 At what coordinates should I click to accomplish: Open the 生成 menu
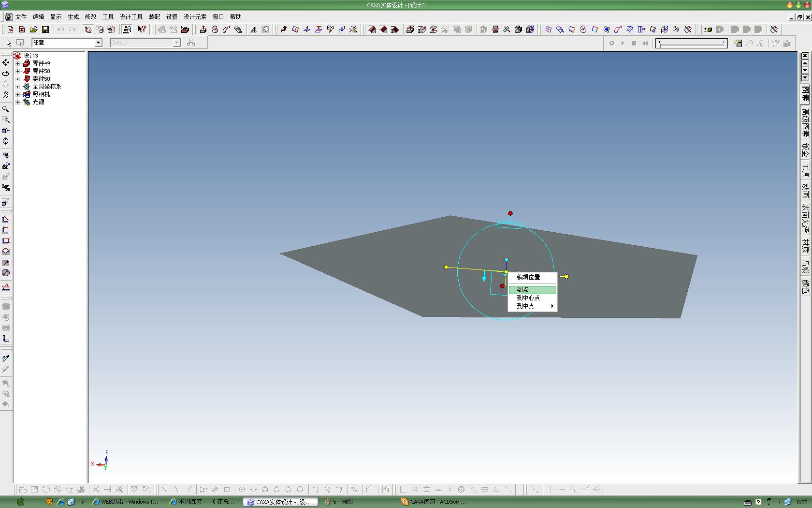[x=73, y=17]
